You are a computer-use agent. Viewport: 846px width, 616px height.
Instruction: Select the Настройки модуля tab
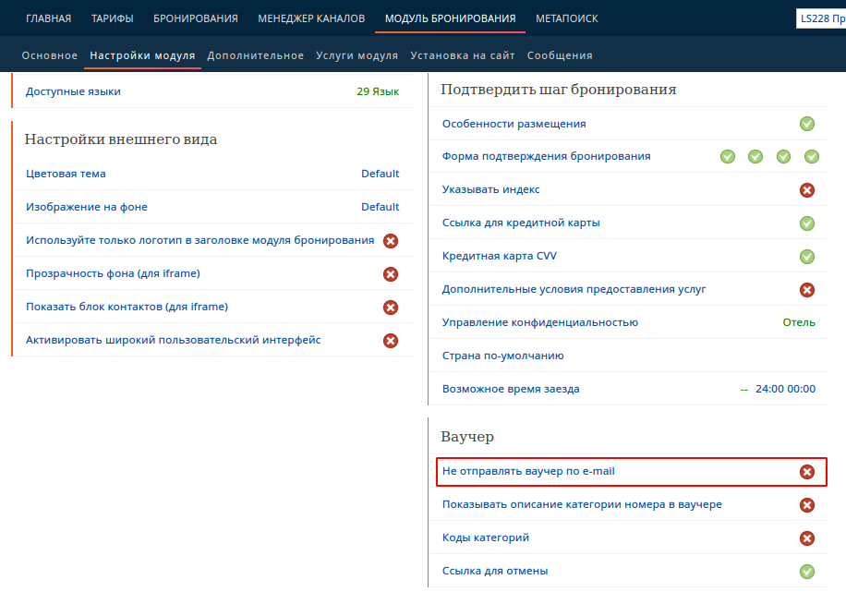142,55
